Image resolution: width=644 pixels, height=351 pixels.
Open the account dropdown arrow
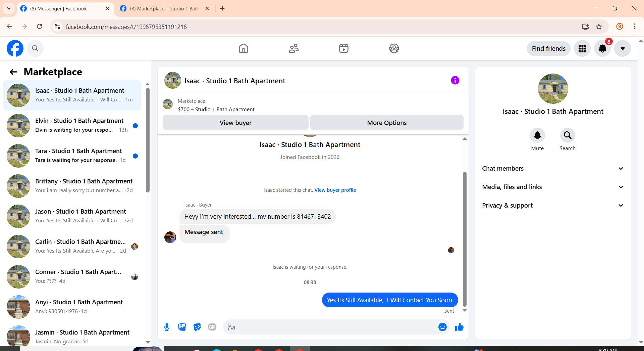pos(623,48)
